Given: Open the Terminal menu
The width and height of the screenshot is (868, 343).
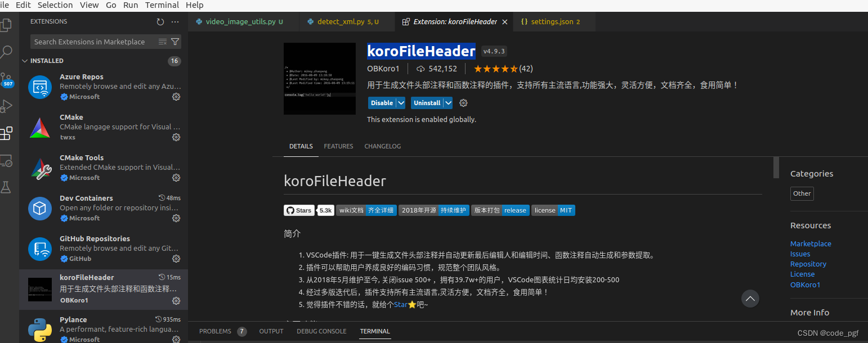Looking at the screenshot, I should (x=162, y=5).
